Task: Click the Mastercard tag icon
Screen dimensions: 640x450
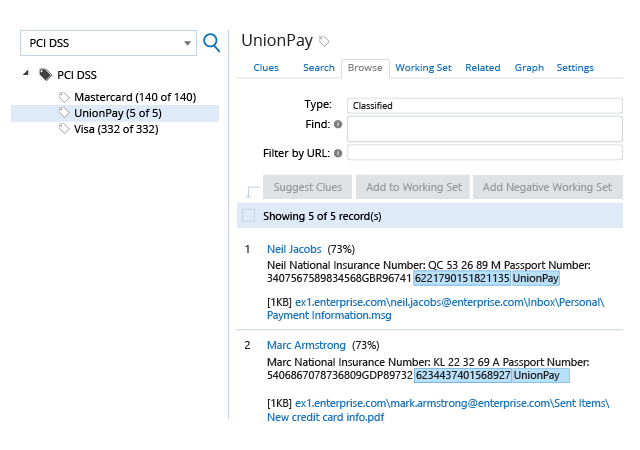Action: pyautogui.click(x=64, y=97)
